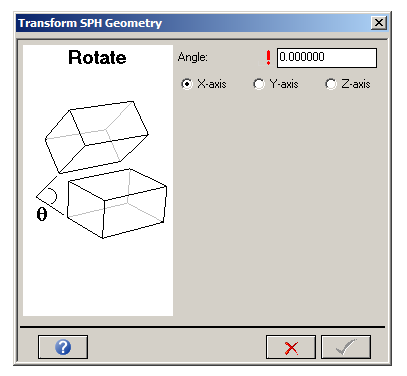Click the lower upright box illustration
The width and height of the screenshot is (407, 376).
[x=117, y=203]
